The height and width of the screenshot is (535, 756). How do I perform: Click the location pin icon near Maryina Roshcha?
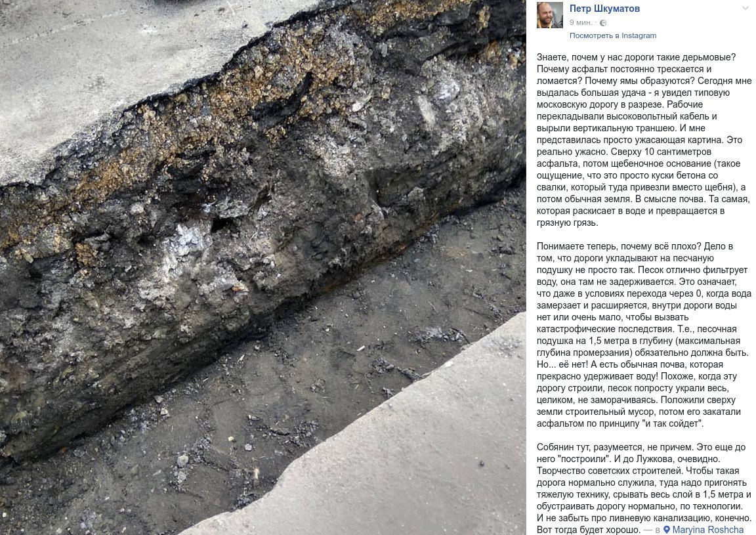tap(667, 529)
